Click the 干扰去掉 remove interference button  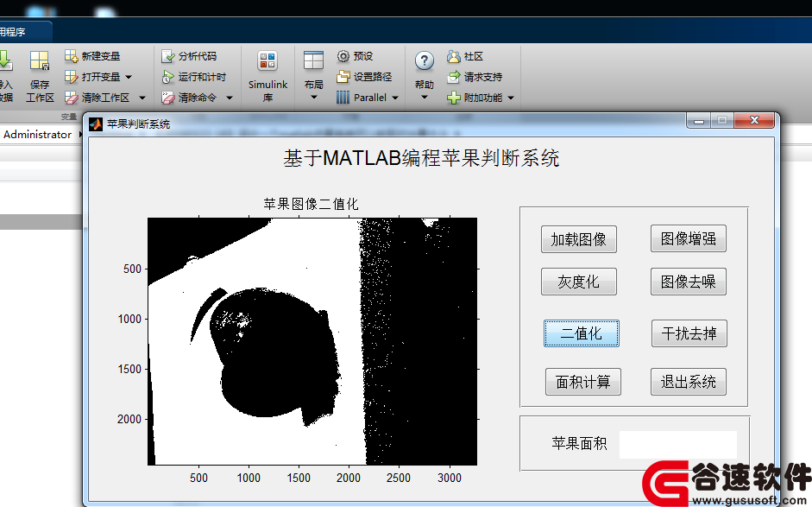click(x=689, y=333)
